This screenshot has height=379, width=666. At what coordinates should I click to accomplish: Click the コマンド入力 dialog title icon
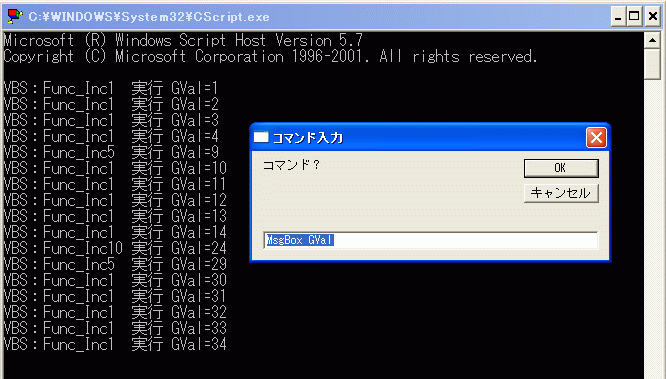click(261, 137)
